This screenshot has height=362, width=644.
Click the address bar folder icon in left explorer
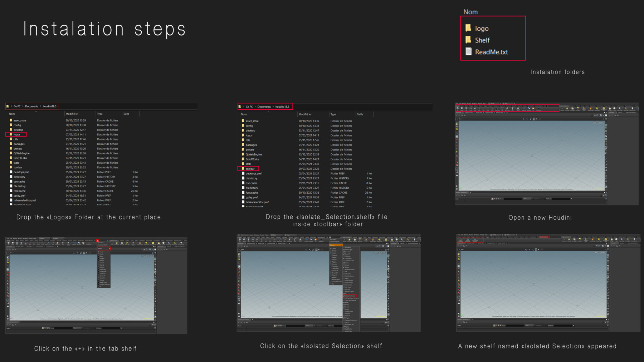8,106
